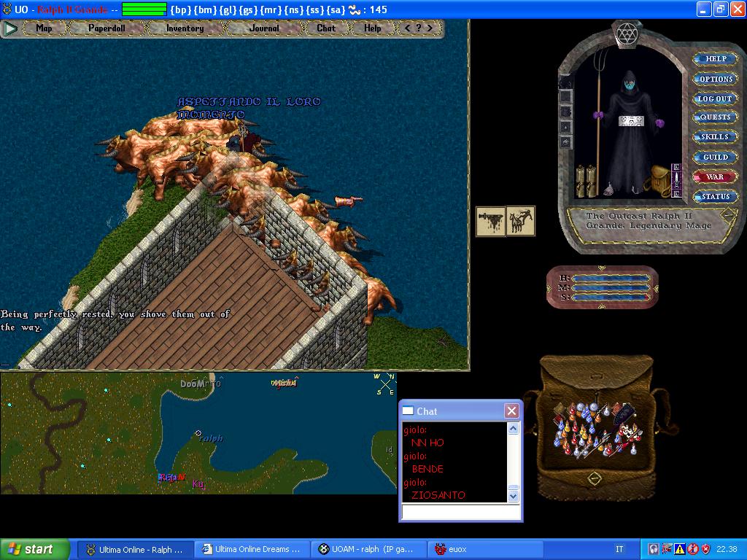Switch to the 'Ultima Online - Ralph' taskbar button
The height and width of the screenshot is (560, 747).
(x=135, y=550)
